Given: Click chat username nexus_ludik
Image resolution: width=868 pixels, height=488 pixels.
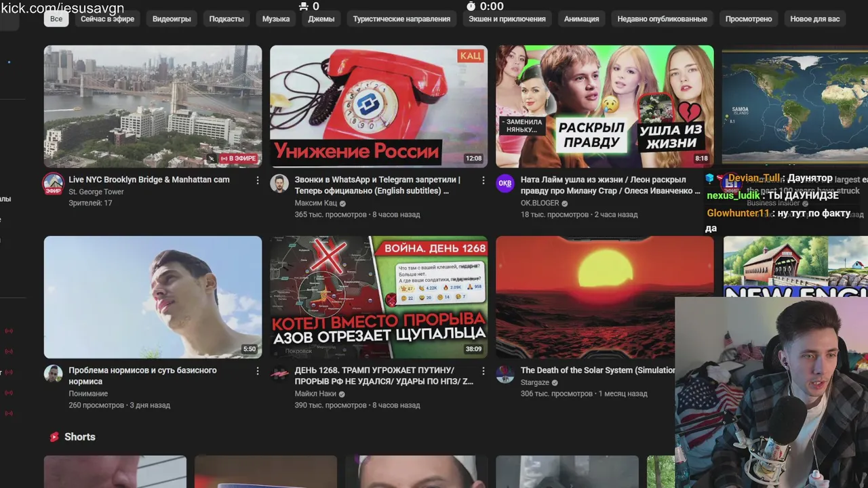Looking at the screenshot, I should [x=733, y=195].
